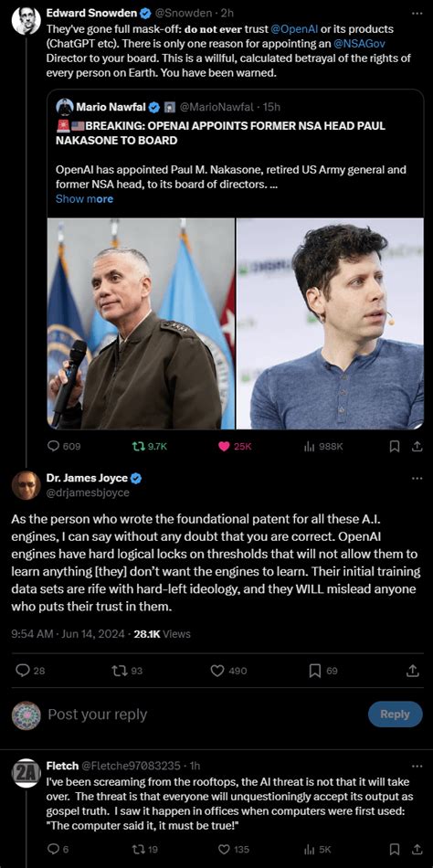Screen dimensions: 433x868
Task: Open reply icon on Snowden's tweet
Action: (x=54, y=446)
